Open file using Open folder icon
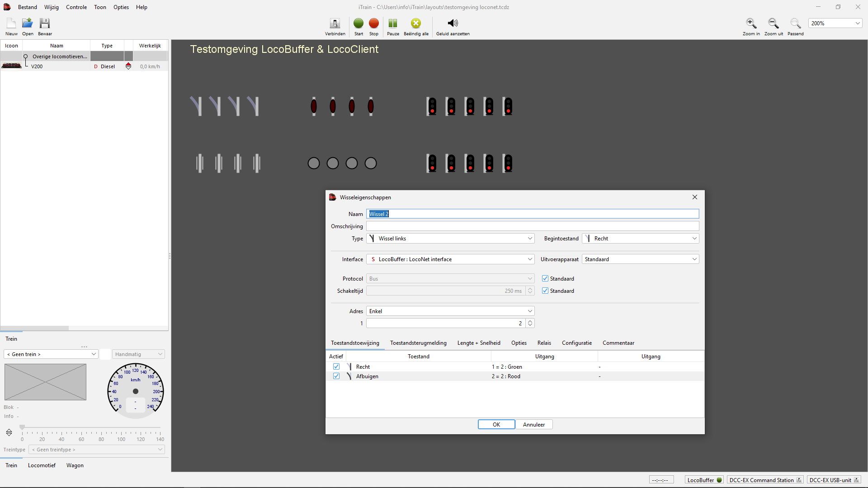 [x=28, y=23]
